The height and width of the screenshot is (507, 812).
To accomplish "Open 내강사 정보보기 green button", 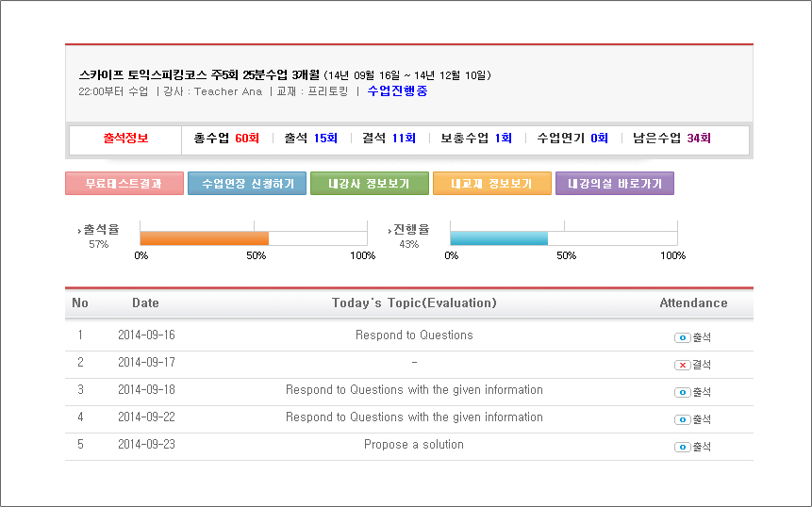I will click(370, 184).
